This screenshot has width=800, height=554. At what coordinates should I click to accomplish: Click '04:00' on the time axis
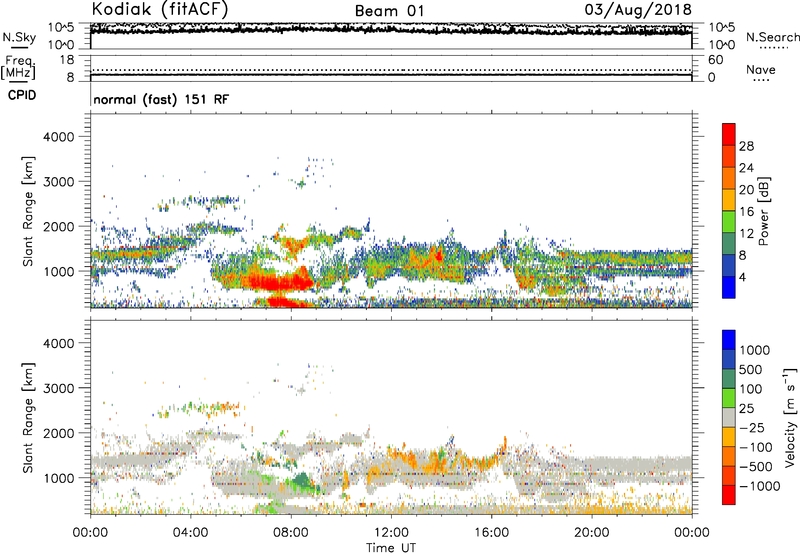tap(191, 533)
